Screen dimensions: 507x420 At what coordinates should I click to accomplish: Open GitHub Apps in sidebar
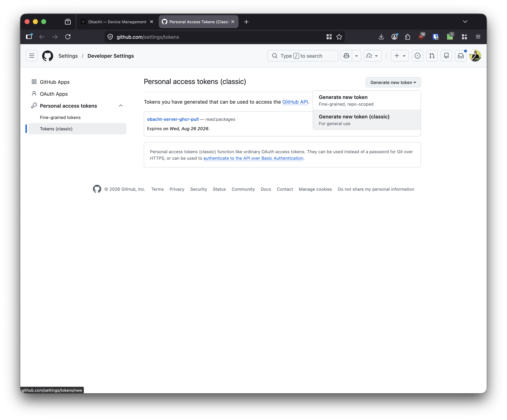click(54, 82)
